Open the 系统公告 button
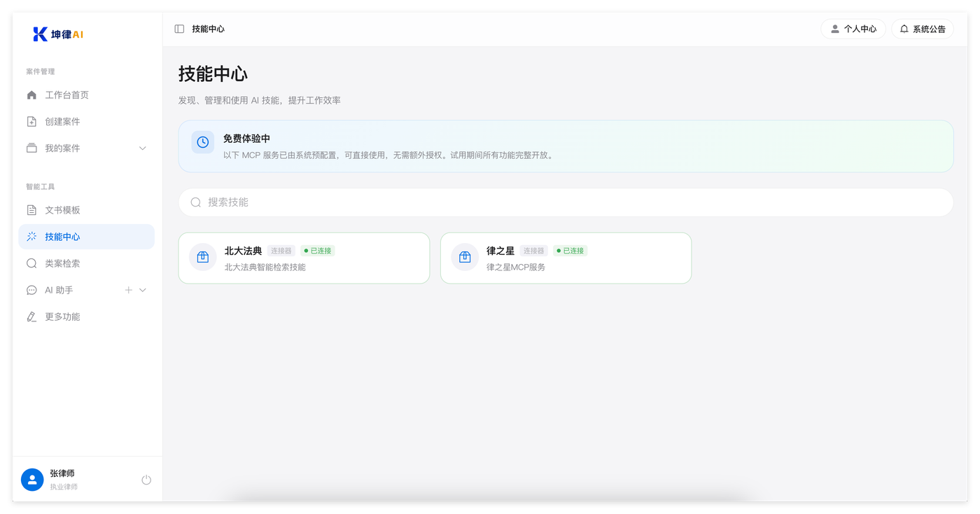The height and width of the screenshot is (514, 980). click(x=923, y=29)
